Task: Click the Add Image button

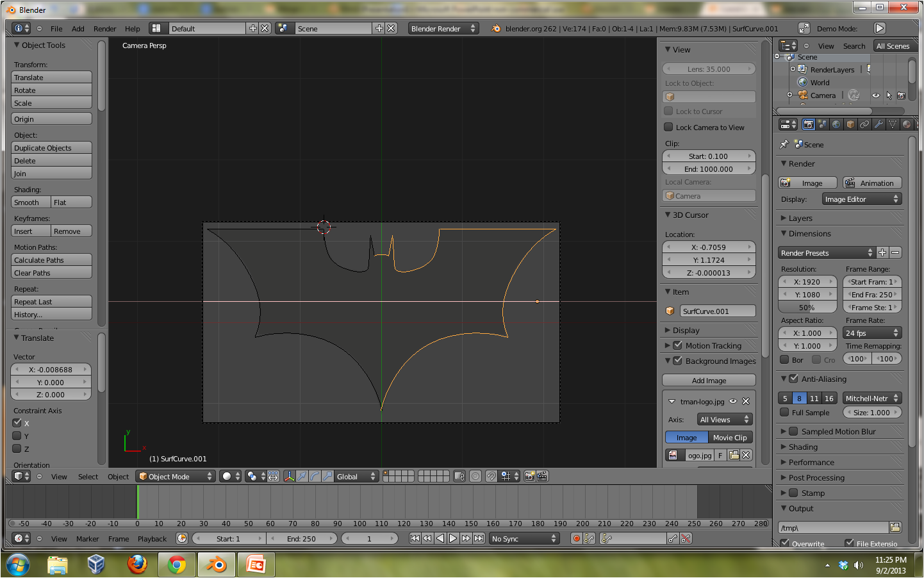Action: (709, 380)
